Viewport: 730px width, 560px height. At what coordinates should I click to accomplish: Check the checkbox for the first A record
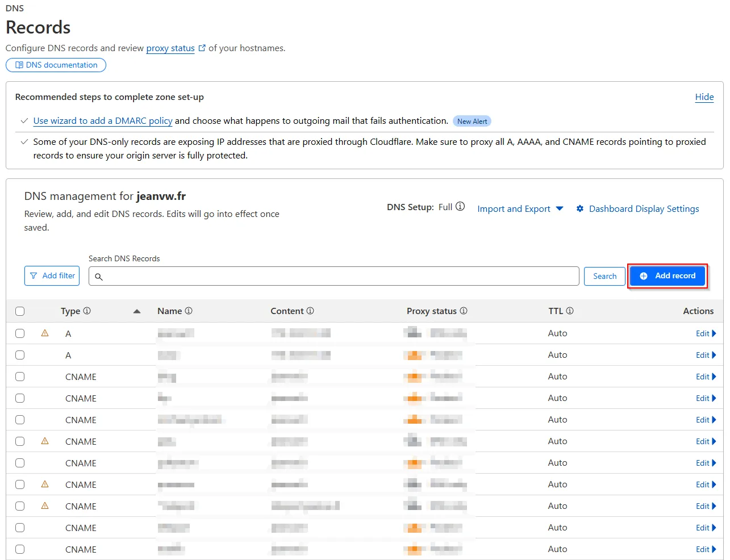point(20,333)
